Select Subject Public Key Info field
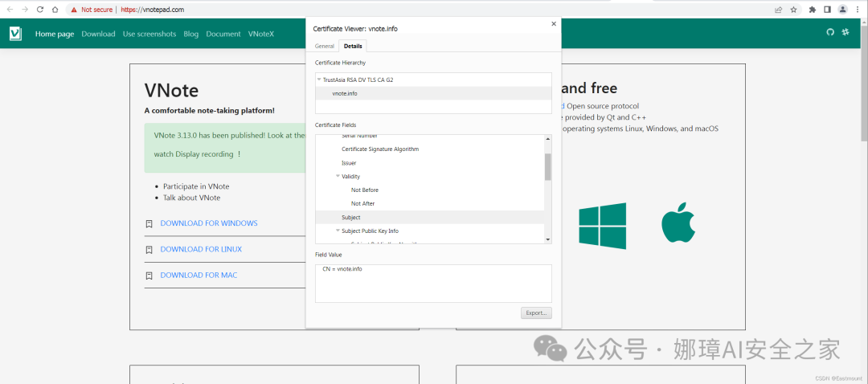868x384 pixels. (x=429, y=231)
